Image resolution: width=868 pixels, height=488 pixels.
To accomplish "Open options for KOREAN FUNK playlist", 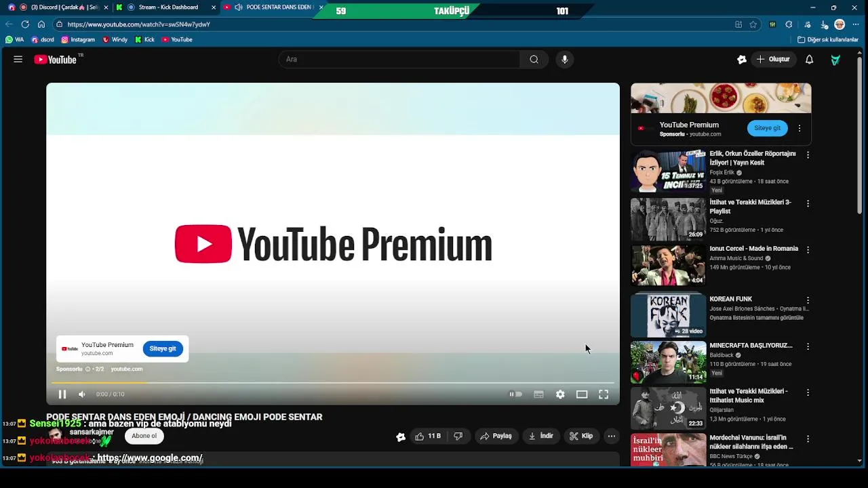I will (x=808, y=300).
